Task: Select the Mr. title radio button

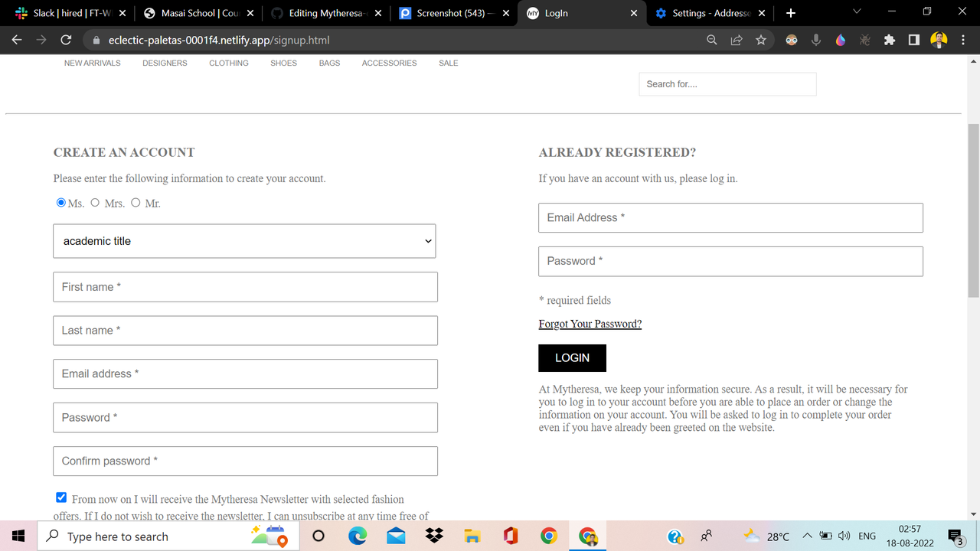Action: [x=136, y=202]
